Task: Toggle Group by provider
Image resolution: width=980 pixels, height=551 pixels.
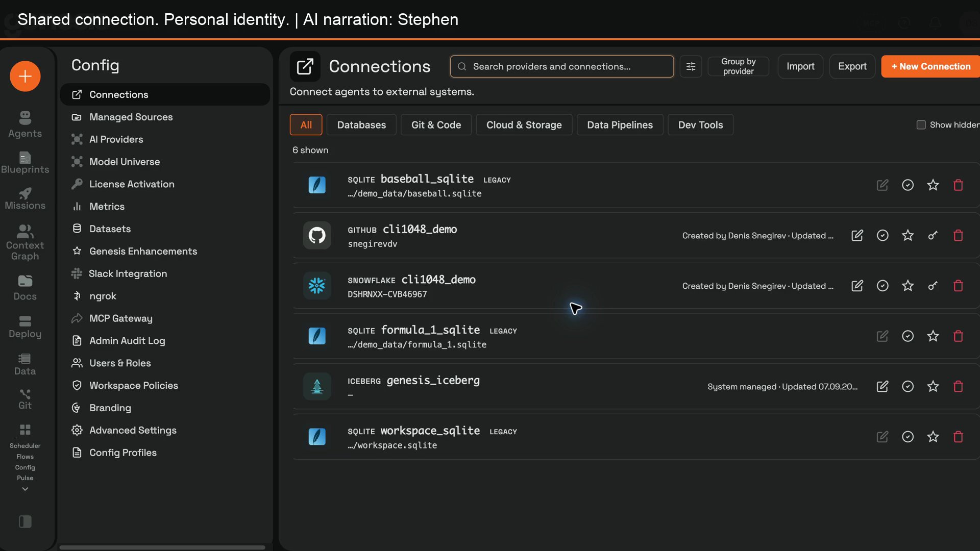Action: pyautogui.click(x=738, y=66)
